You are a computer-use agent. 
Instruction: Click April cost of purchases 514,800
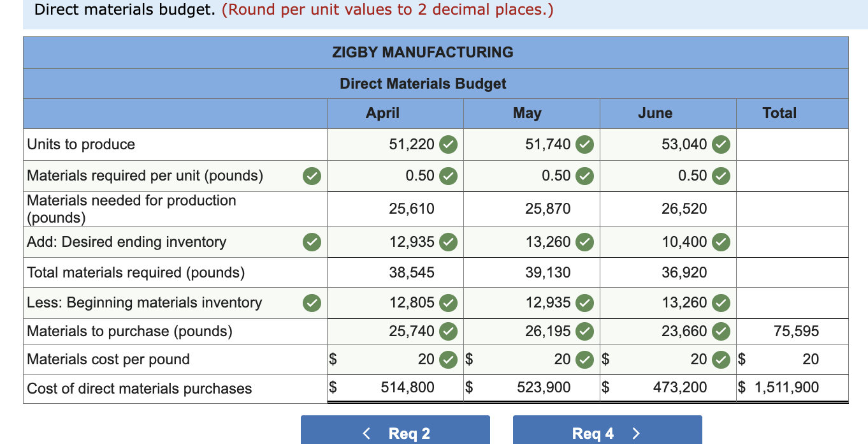point(408,387)
